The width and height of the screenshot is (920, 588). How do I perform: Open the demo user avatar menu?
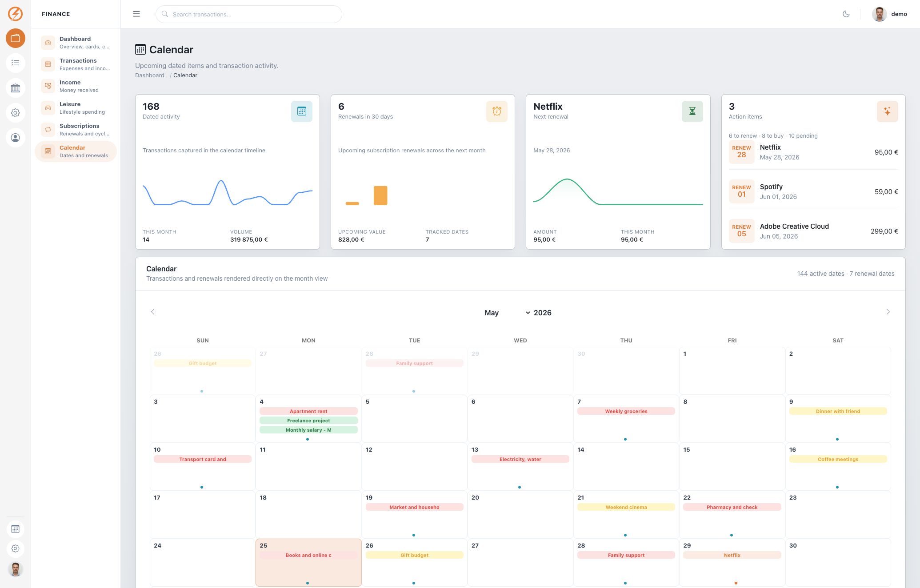point(889,14)
